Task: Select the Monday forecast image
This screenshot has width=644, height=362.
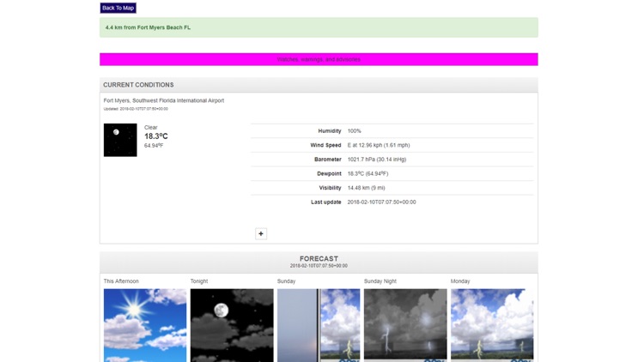Action: 492,325
